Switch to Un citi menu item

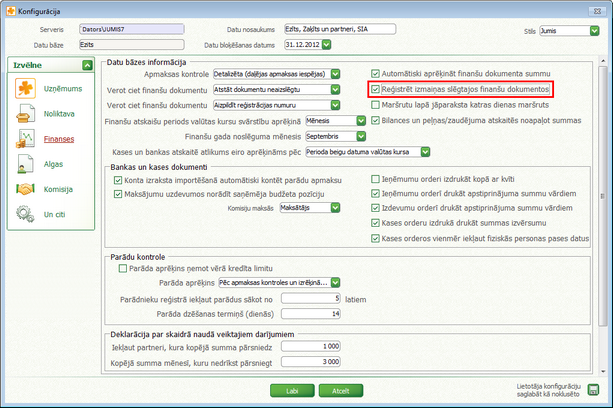click(x=54, y=214)
